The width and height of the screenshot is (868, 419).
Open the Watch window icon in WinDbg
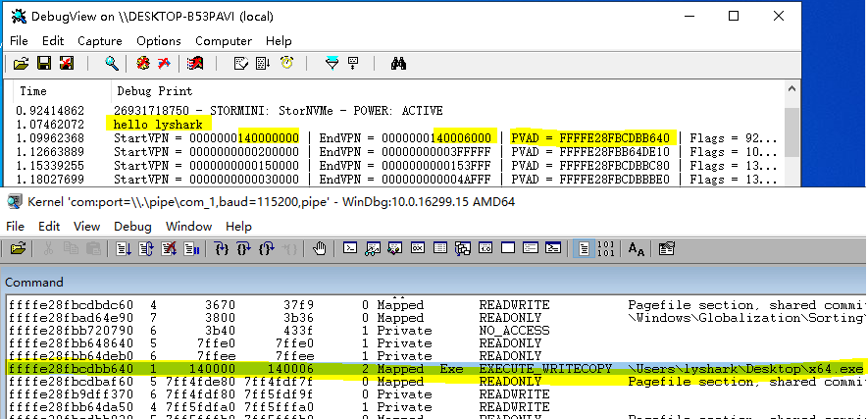(x=372, y=248)
